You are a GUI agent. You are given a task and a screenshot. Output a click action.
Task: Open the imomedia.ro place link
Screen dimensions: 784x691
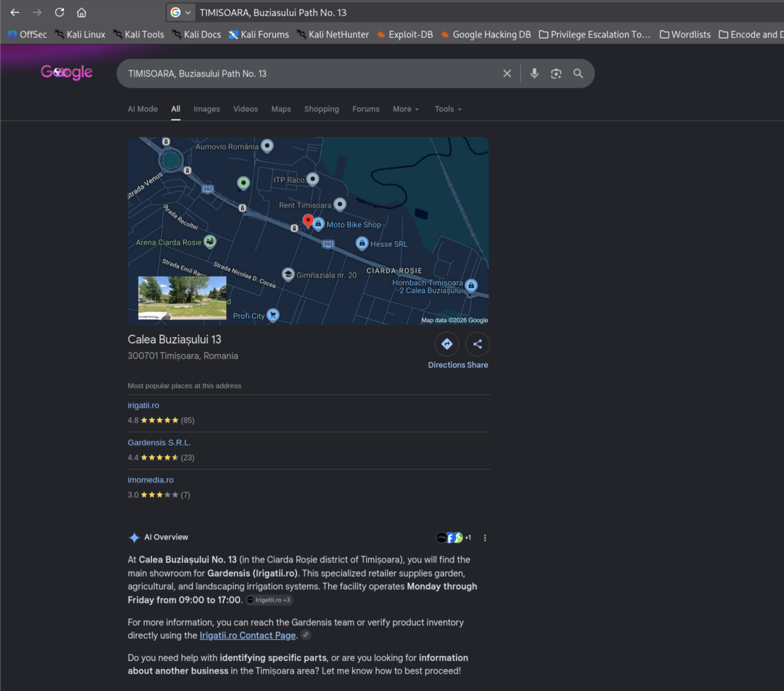(151, 480)
